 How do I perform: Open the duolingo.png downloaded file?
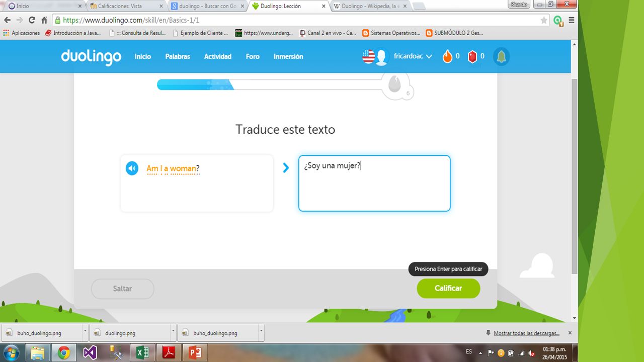[x=130, y=332]
